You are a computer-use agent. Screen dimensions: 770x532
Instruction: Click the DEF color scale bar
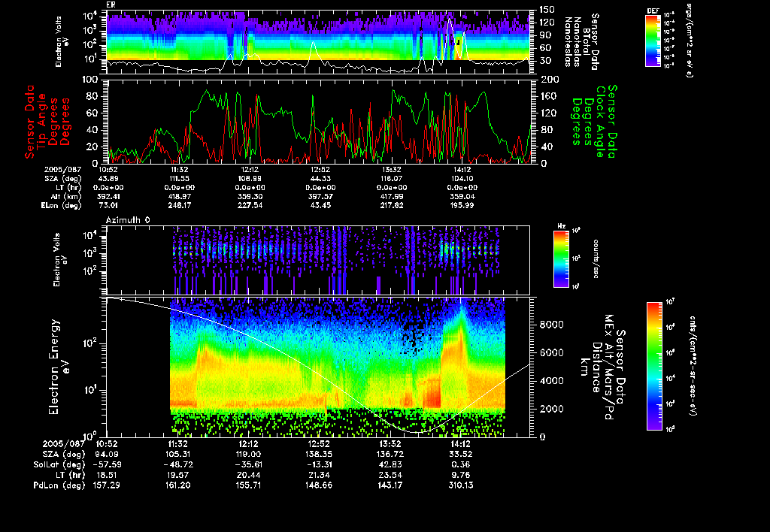653,41
